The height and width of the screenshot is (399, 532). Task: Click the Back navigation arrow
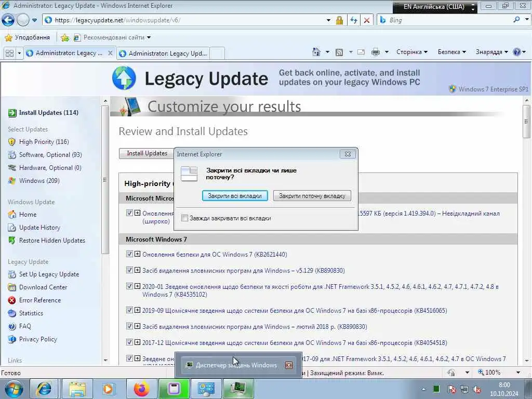(8, 20)
